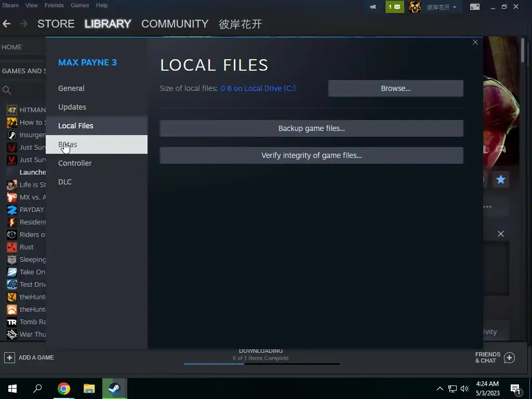Click the HITMAN game icon in library
The image size is (532, 399).
click(12, 110)
